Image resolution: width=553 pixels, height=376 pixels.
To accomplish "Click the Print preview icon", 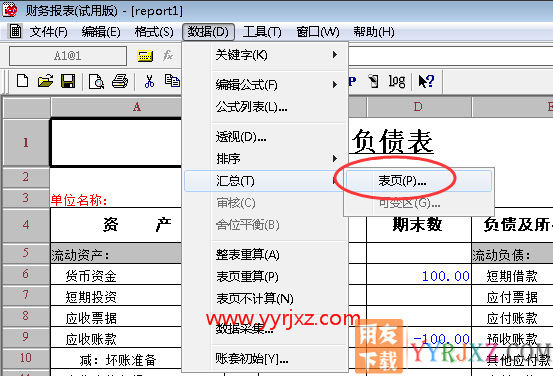I will tap(96, 81).
